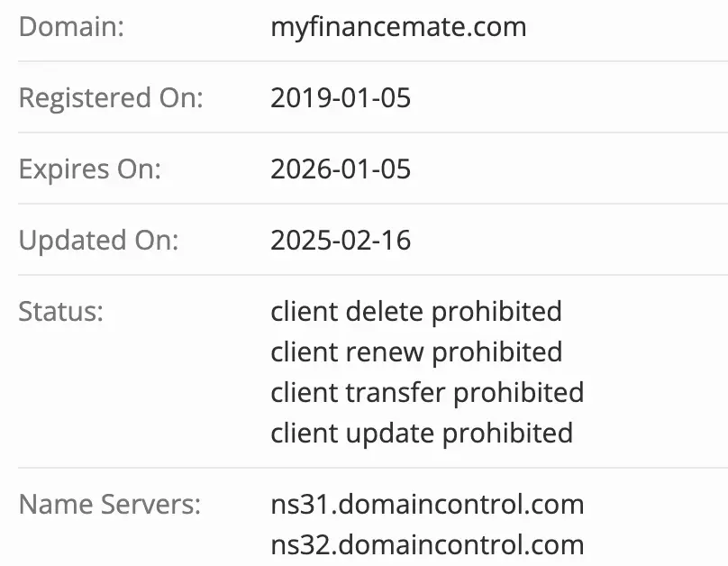
Task: Click the myfinancemate.com domain name
Action: 398,26
